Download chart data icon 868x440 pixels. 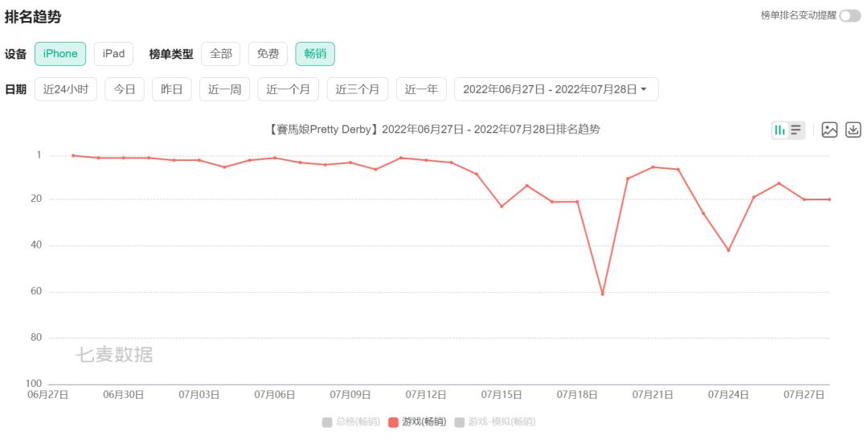pyautogui.click(x=853, y=130)
